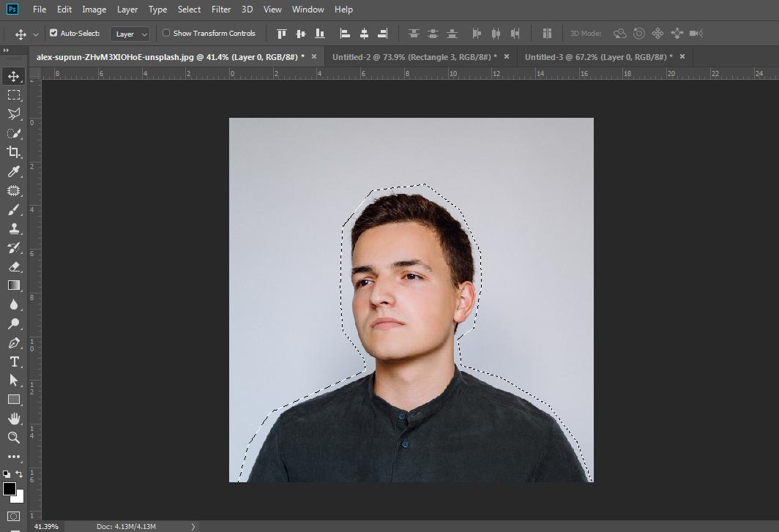This screenshot has width=779, height=532.
Task: Click the foreground color swatch
Action: coord(10,489)
